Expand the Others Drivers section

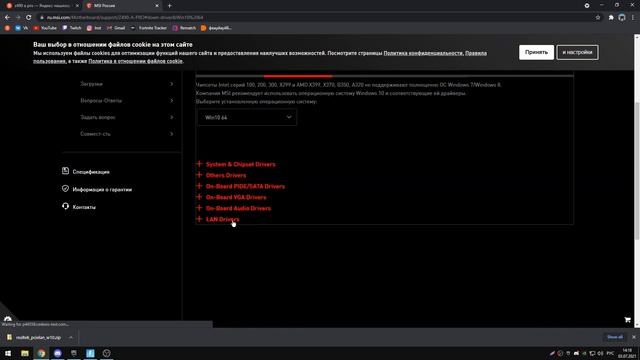tap(221, 175)
